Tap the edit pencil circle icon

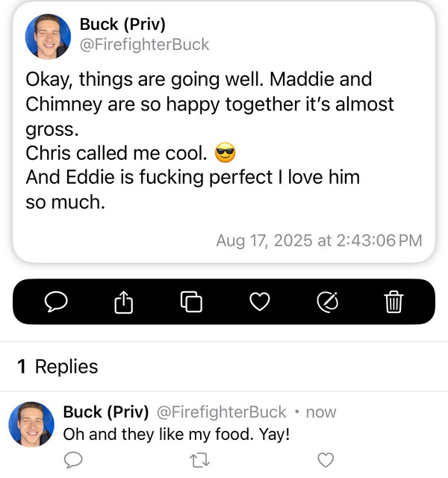click(x=327, y=302)
